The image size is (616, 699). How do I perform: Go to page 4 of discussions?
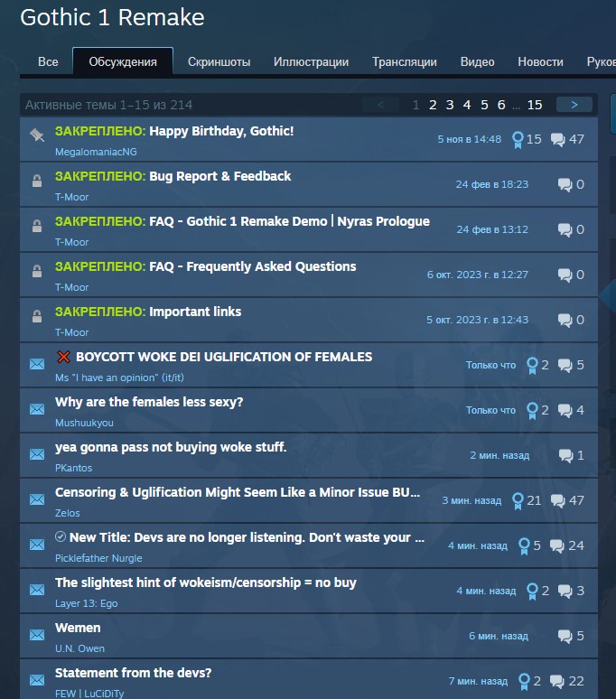click(x=467, y=105)
